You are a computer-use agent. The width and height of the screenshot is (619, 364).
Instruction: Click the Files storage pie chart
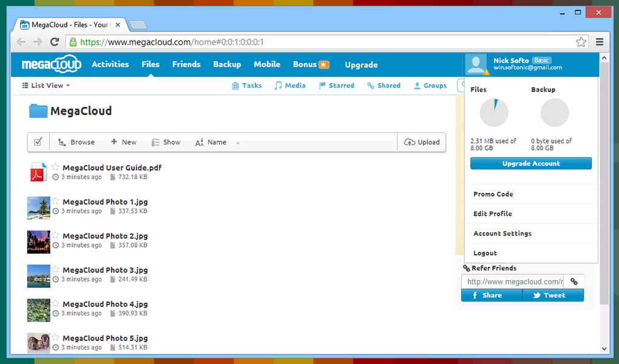[x=494, y=113]
